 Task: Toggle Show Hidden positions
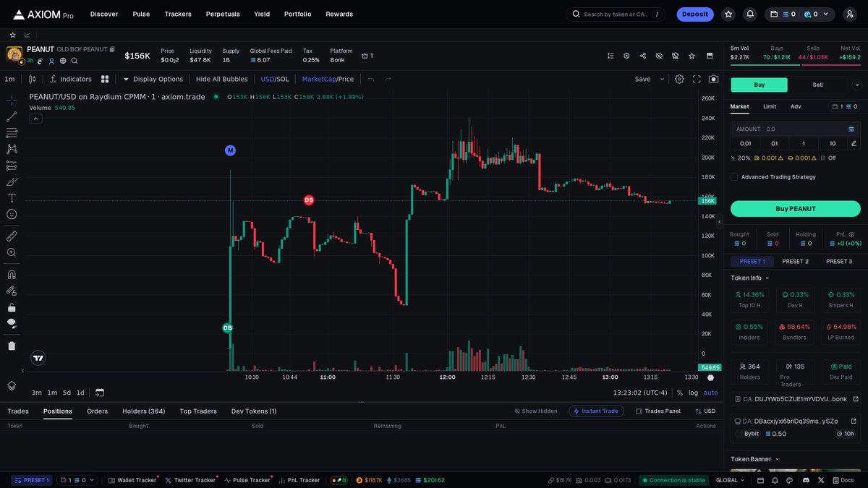[x=536, y=411]
